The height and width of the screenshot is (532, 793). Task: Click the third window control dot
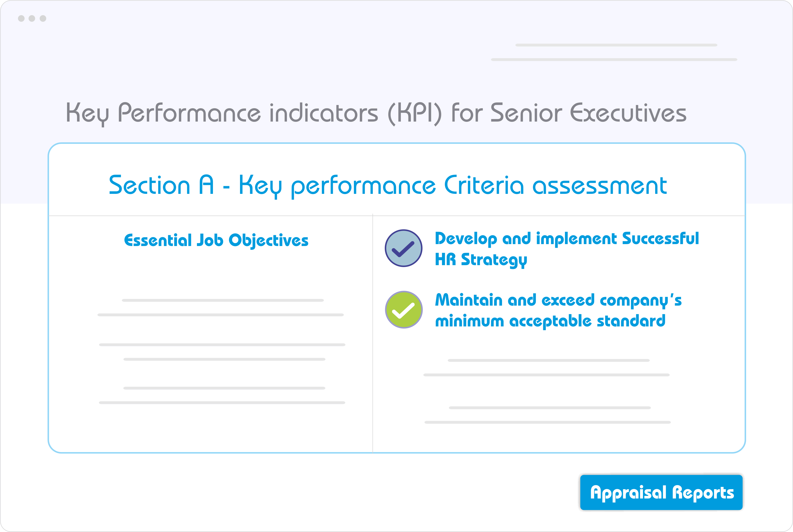[43, 18]
